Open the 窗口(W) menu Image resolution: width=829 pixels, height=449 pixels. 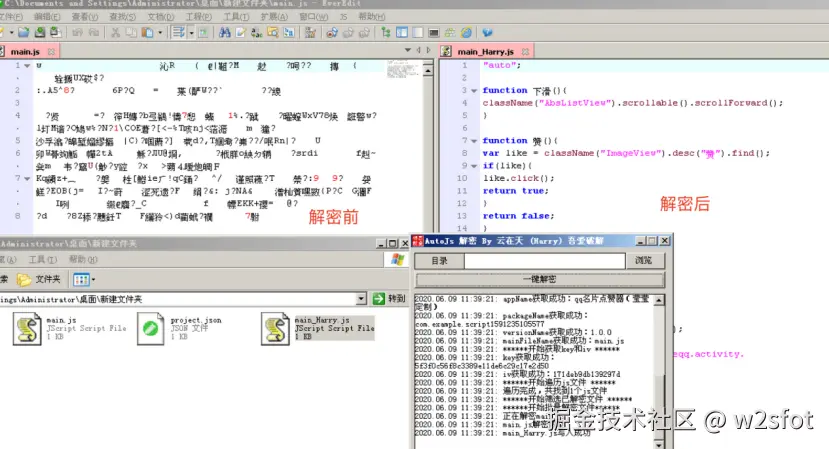click(313, 17)
